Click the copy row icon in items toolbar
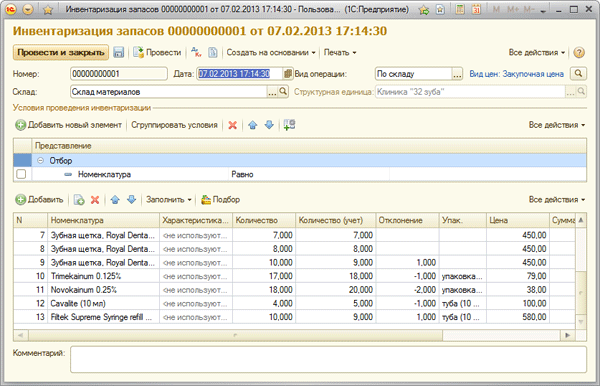600x386 pixels. pyautogui.click(x=79, y=200)
